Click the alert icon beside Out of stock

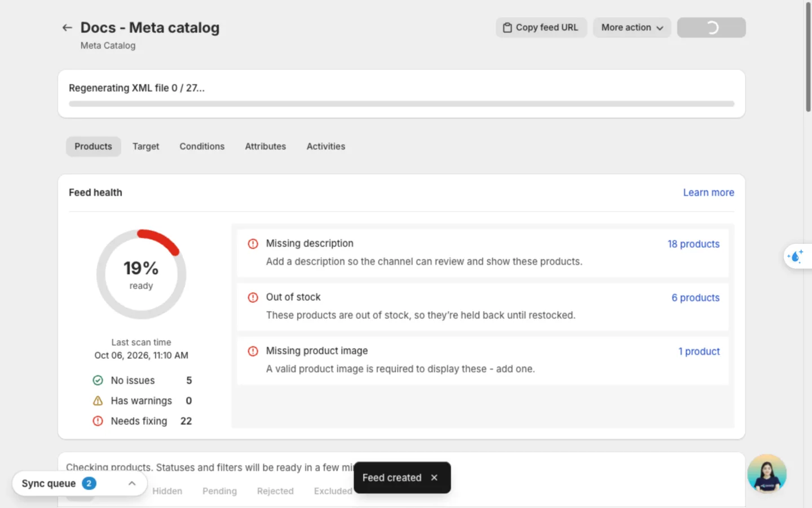tap(253, 297)
